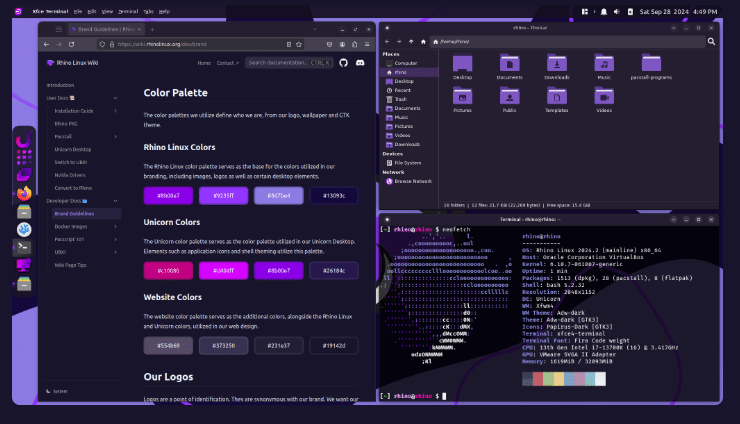The height and width of the screenshot is (424, 740).
Task: Open Firefox account icon in toolbar
Action: point(342,44)
